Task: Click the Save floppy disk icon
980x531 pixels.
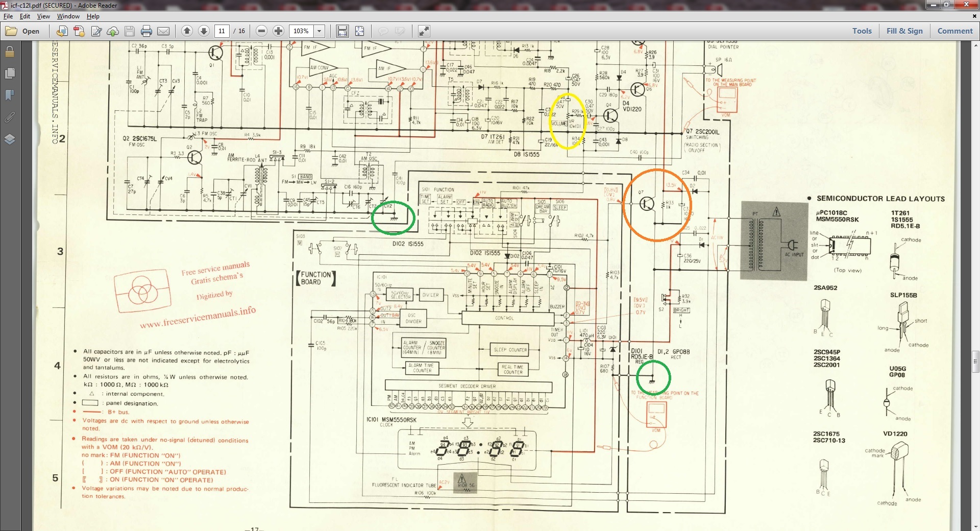Action: 130,31
